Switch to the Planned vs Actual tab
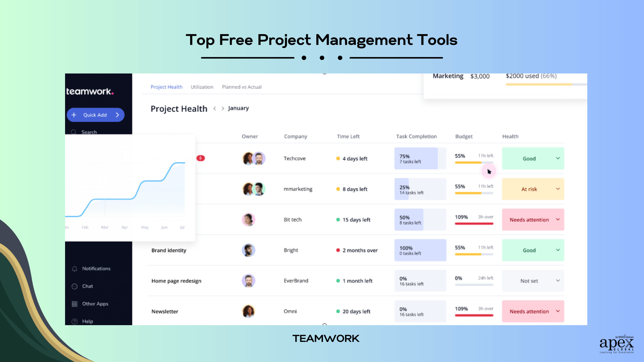This screenshot has width=644, height=362. pos(241,86)
